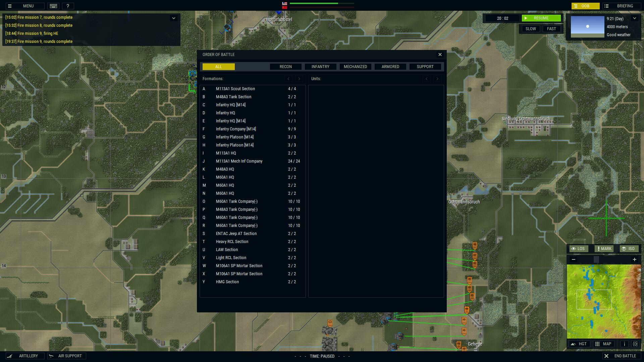Expand the message log chevron
Viewport: 644px width, 362px height.
[x=173, y=18]
